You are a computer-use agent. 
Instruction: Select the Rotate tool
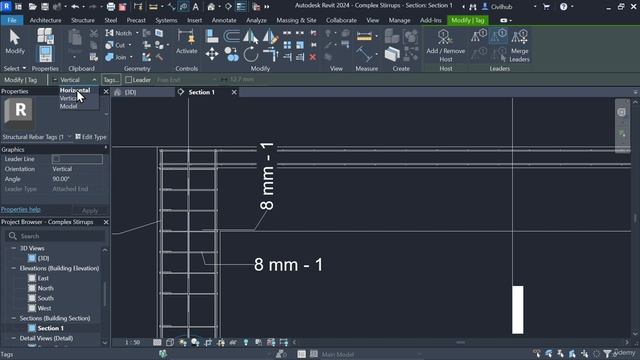[251, 54]
